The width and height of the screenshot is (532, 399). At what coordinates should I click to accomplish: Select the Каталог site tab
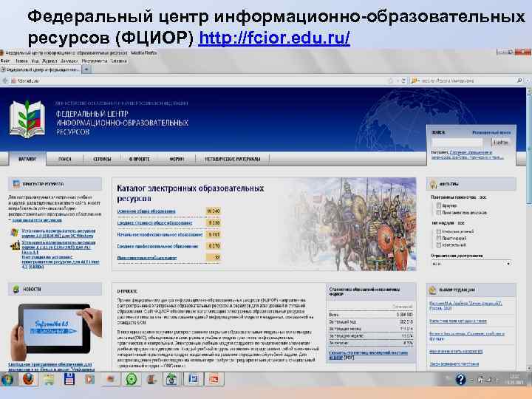(x=27, y=159)
